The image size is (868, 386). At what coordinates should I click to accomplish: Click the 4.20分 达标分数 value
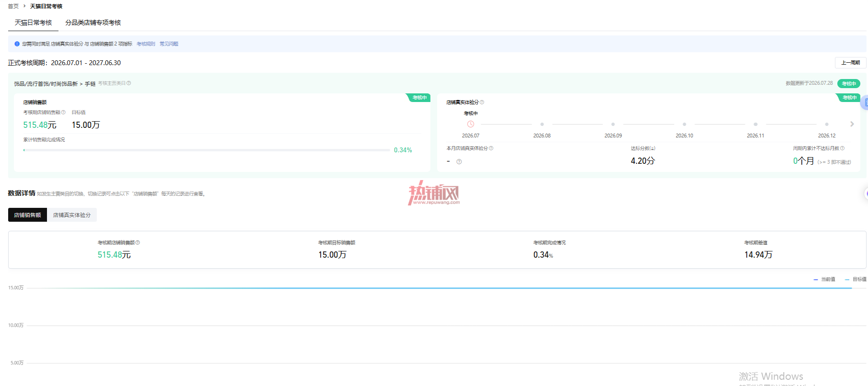point(643,161)
